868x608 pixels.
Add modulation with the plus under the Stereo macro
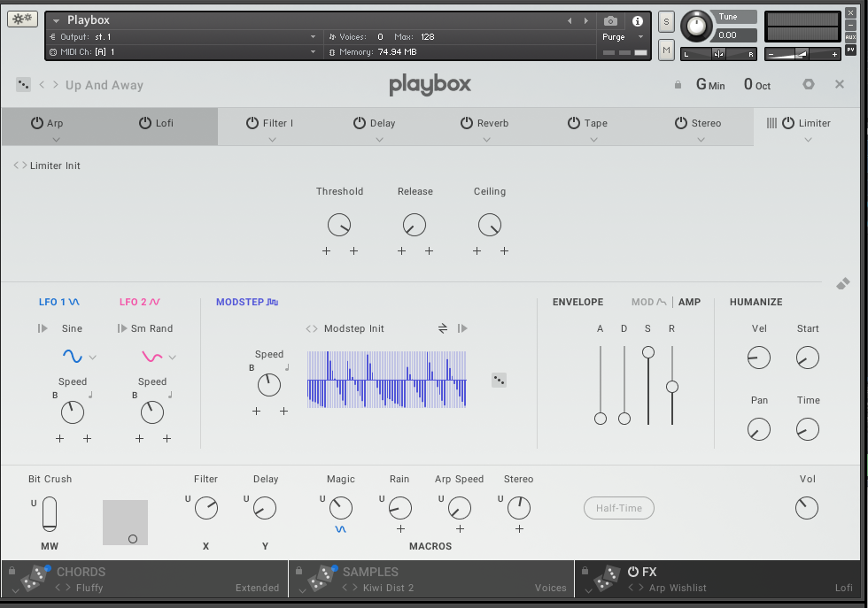(x=519, y=529)
